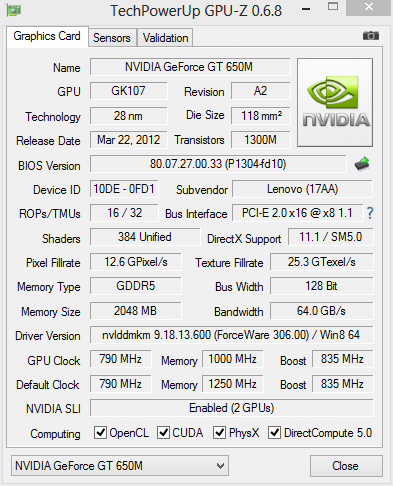
Task: Click the camera screenshot icon
Action: tap(371, 35)
